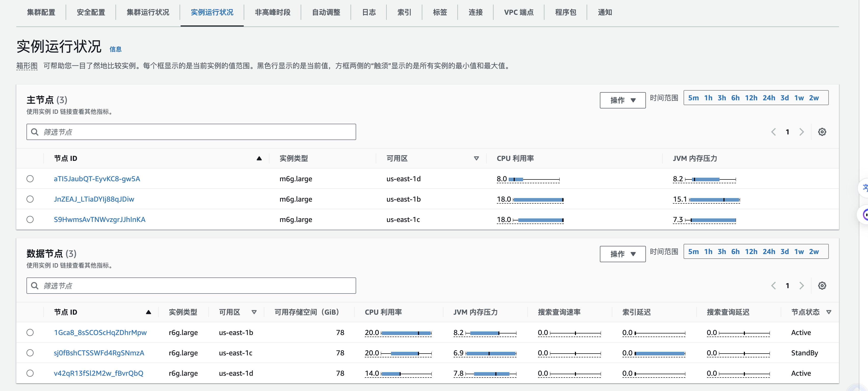Open 操作 dropdown for data nodes
The width and height of the screenshot is (868, 391).
[x=622, y=254]
